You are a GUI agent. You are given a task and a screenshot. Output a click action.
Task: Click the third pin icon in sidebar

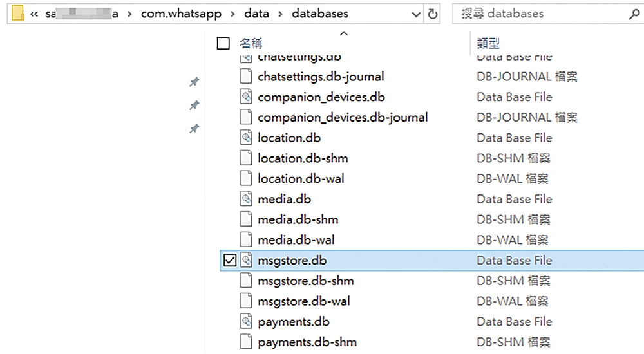coord(194,129)
